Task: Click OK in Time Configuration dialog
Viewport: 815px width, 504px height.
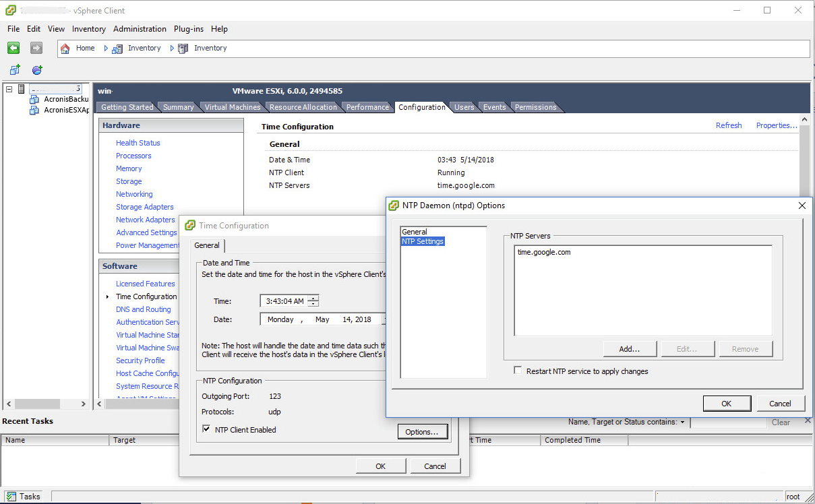Action: (x=381, y=466)
